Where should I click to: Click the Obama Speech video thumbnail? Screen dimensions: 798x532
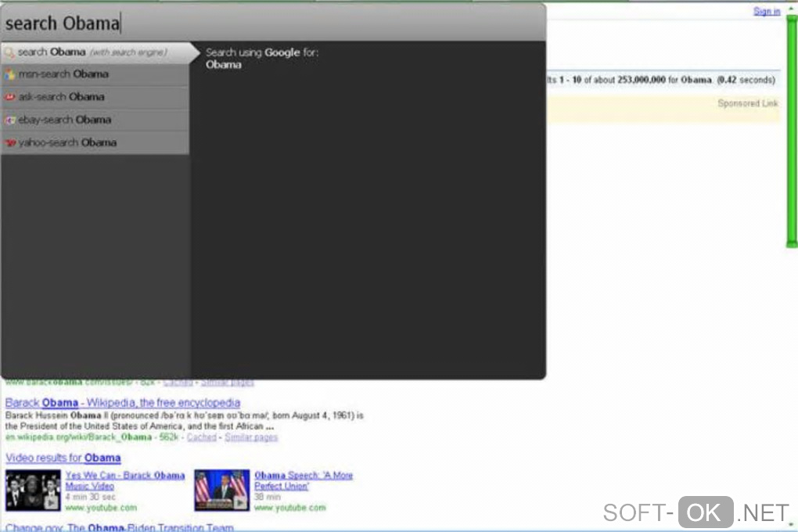pos(222,491)
